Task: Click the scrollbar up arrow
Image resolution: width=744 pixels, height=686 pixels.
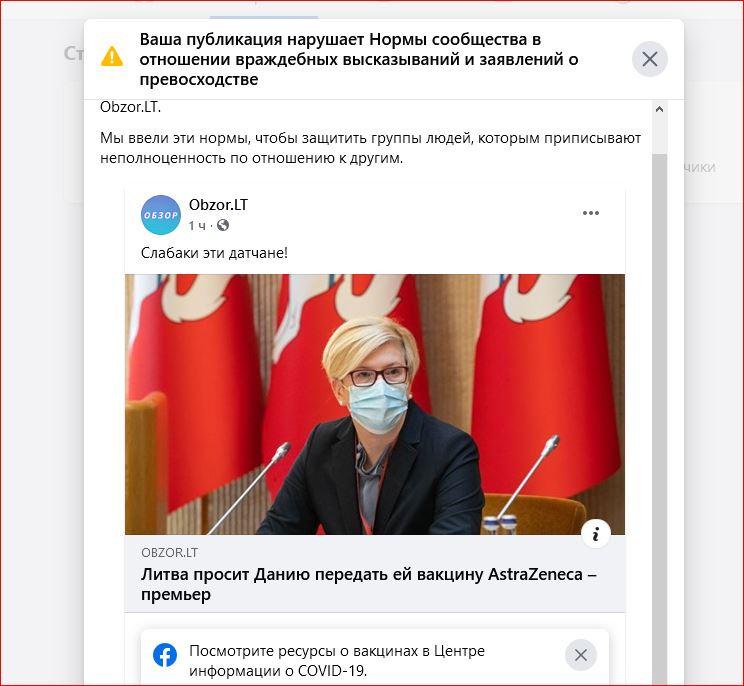Action: [659, 109]
